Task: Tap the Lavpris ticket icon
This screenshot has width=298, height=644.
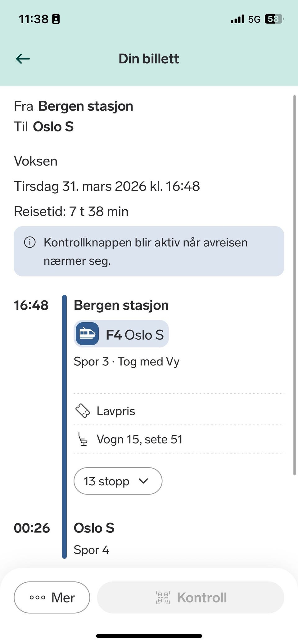Action: (x=83, y=411)
